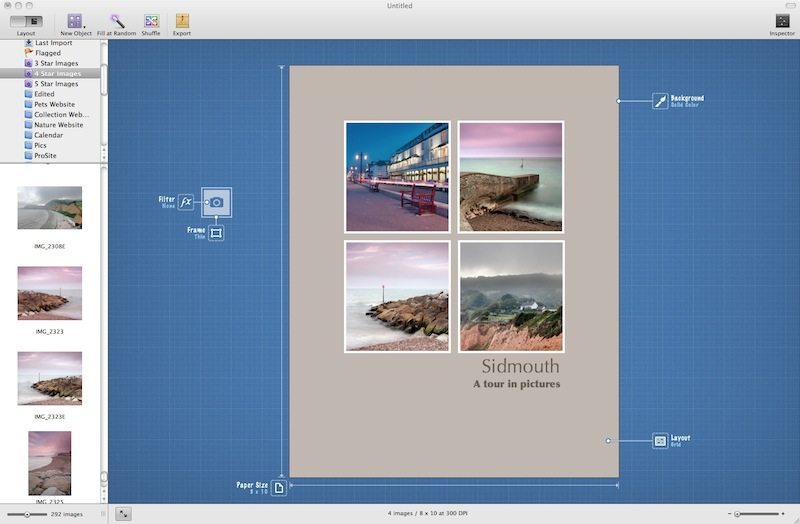
Task: Click the Export toolbar icon
Action: 182,21
